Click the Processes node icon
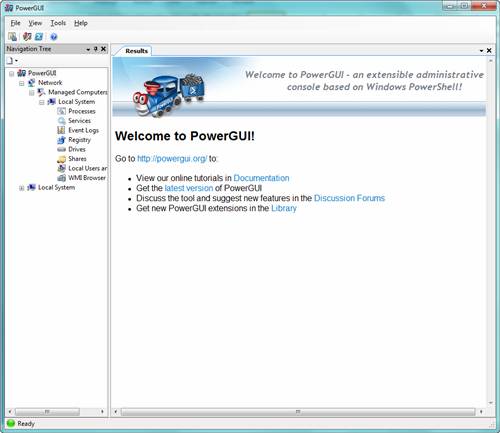This screenshot has height=433, width=500. 61,111
